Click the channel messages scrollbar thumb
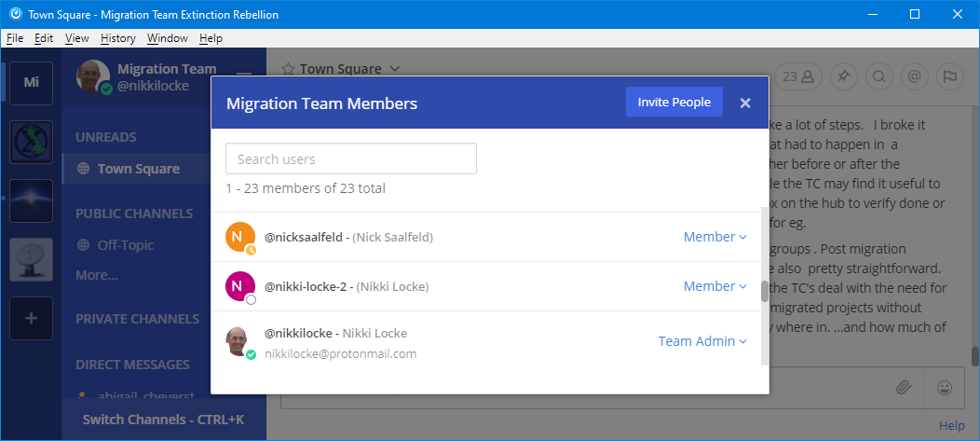980x441 pixels. click(x=974, y=356)
